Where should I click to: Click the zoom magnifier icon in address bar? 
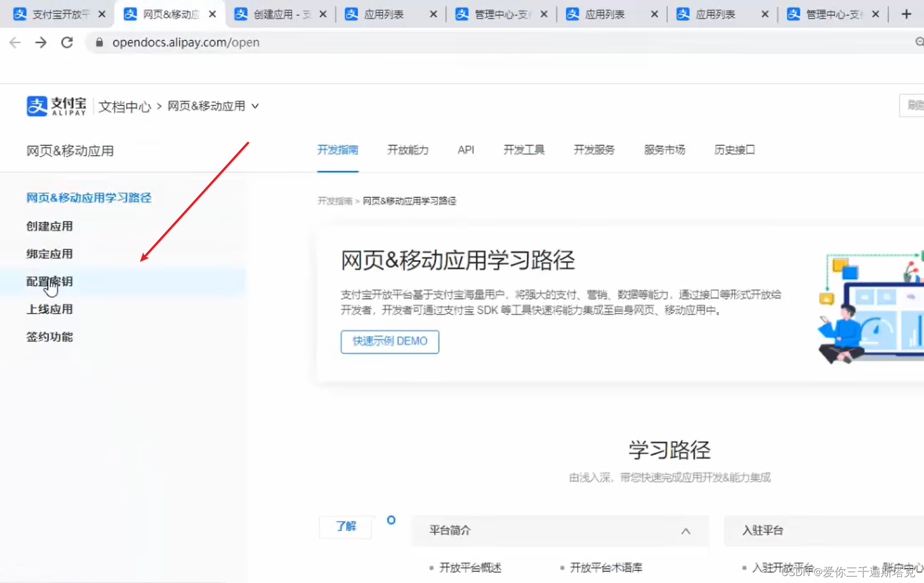(919, 42)
